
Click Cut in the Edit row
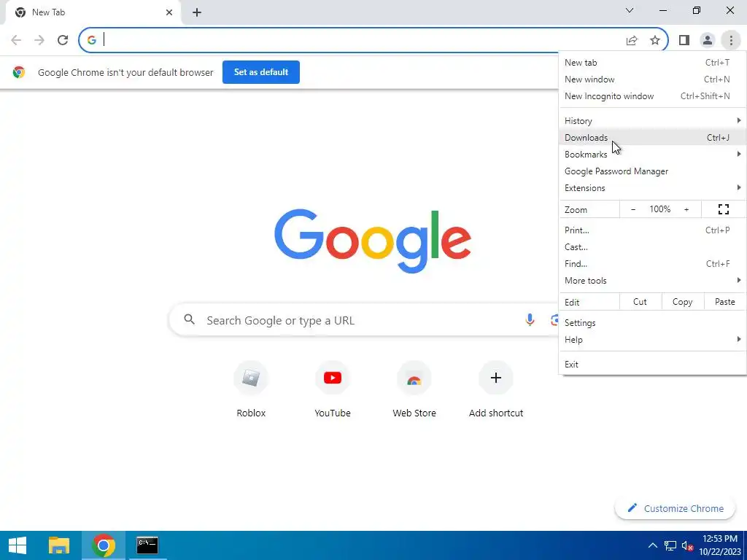[x=640, y=301]
